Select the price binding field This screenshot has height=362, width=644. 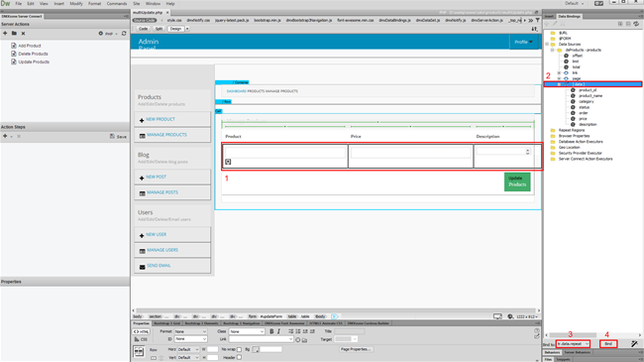pos(583,119)
